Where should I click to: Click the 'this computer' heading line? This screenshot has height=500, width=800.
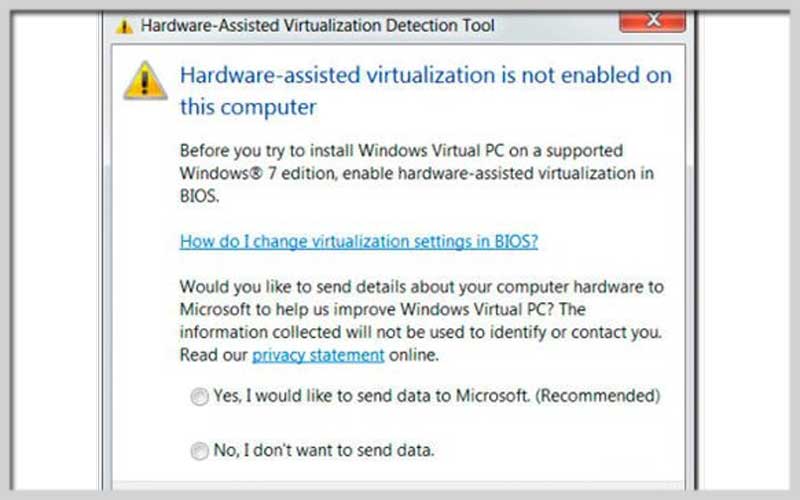click(248, 108)
